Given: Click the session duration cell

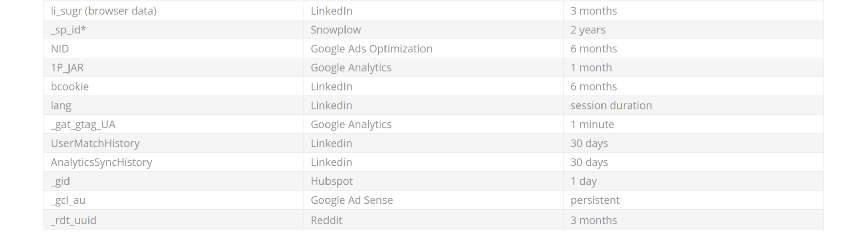Looking at the screenshot, I should coord(611,105).
